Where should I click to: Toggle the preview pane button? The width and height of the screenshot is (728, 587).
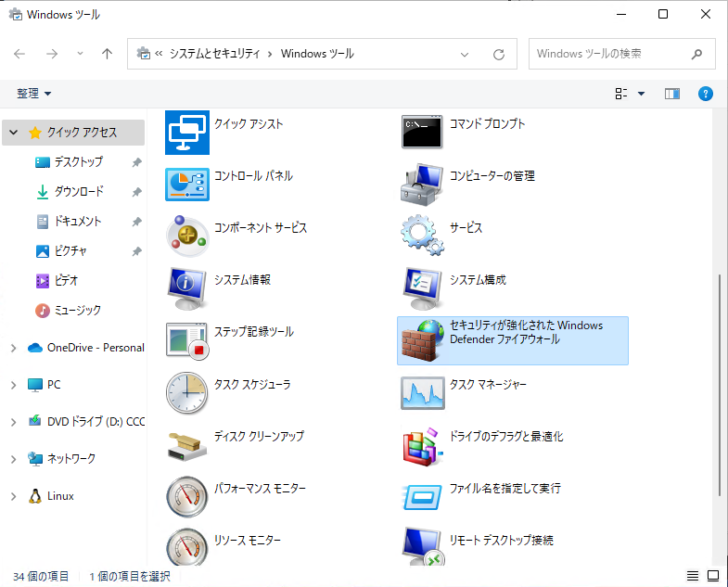(671, 94)
